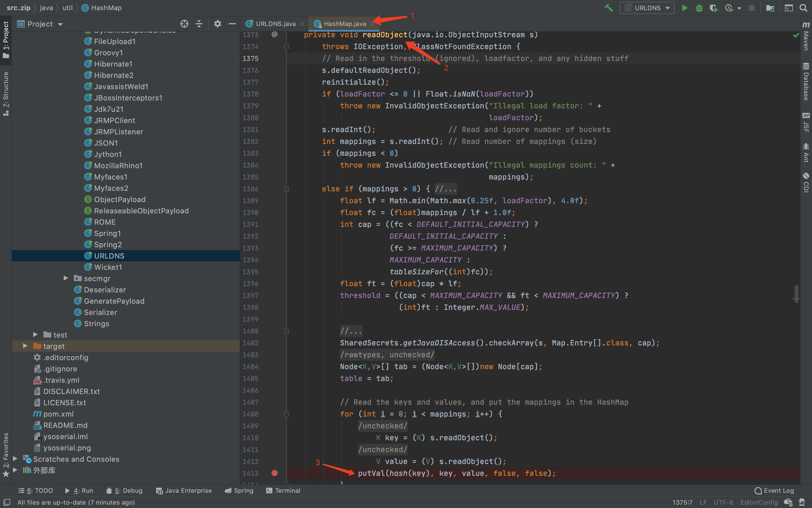Close the URLDNS.java tab
Viewport: 812px width, 508px height.
[x=302, y=23]
